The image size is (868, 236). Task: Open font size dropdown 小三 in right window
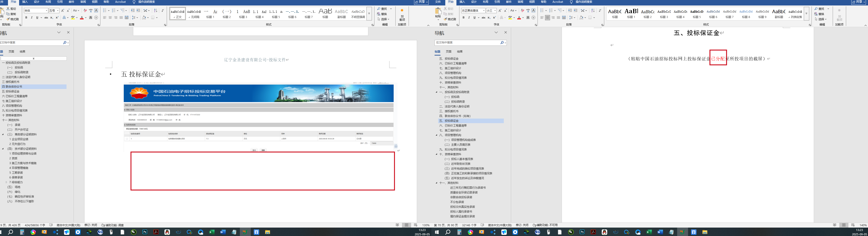(x=495, y=11)
